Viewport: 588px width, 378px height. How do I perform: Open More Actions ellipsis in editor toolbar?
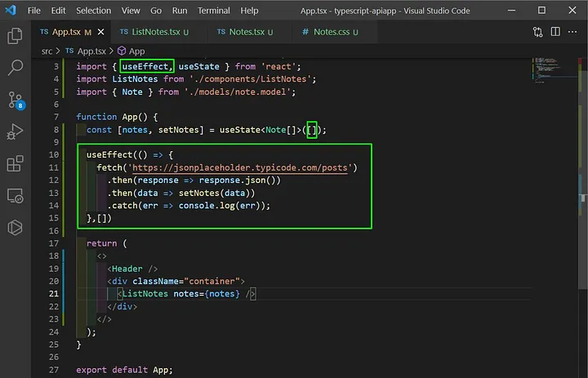[x=572, y=32]
